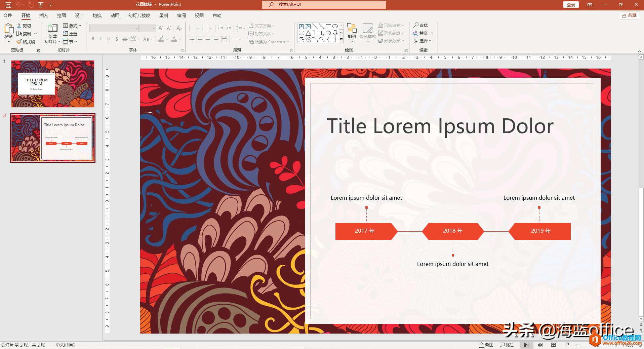The image size is (644, 349).
Task: Increase font size with the larger A icon
Action: point(161,28)
